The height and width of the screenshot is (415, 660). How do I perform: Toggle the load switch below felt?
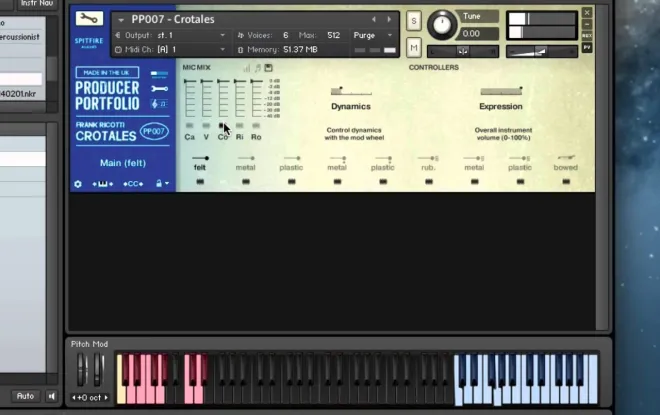(x=200, y=181)
